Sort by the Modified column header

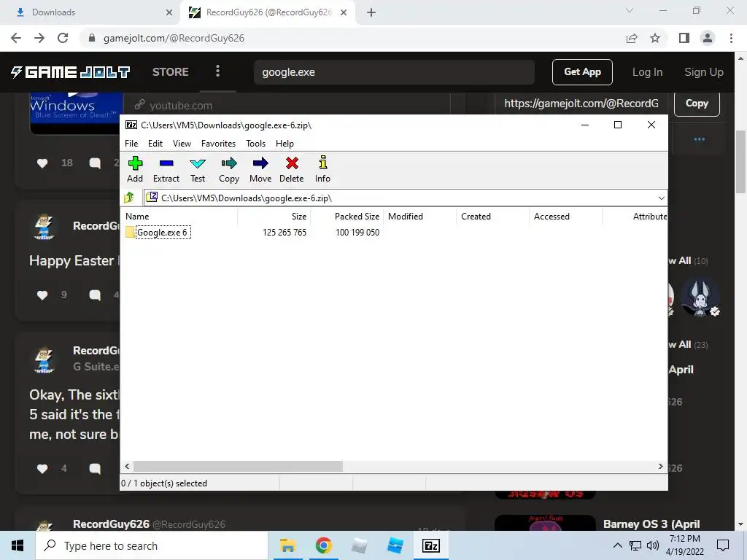click(419, 216)
